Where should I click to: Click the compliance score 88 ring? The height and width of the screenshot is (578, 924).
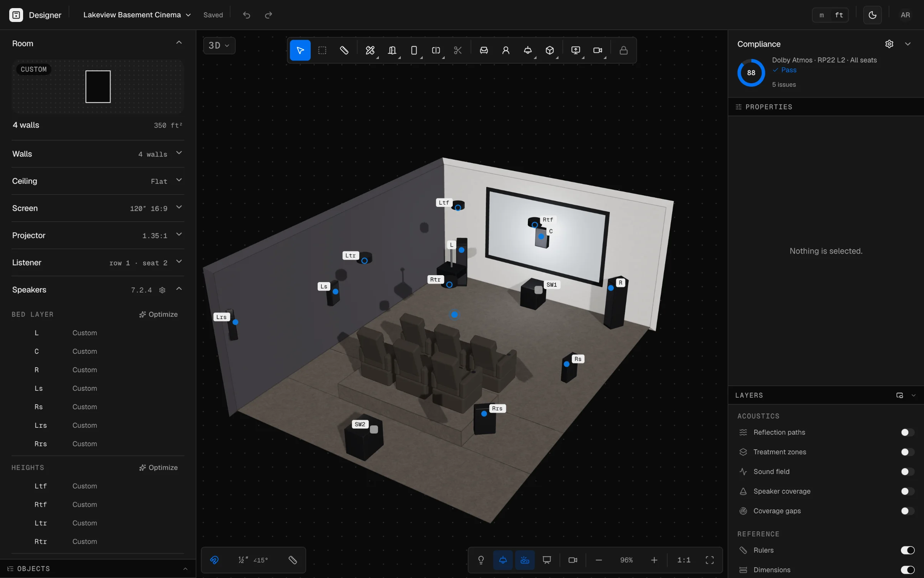pos(751,73)
